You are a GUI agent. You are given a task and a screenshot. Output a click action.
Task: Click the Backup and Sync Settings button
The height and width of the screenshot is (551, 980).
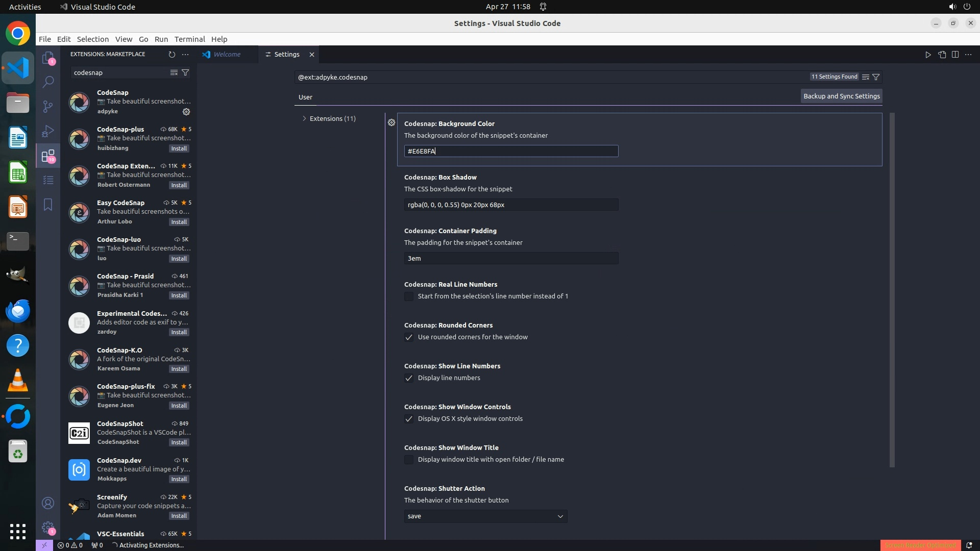pos(841,96)
